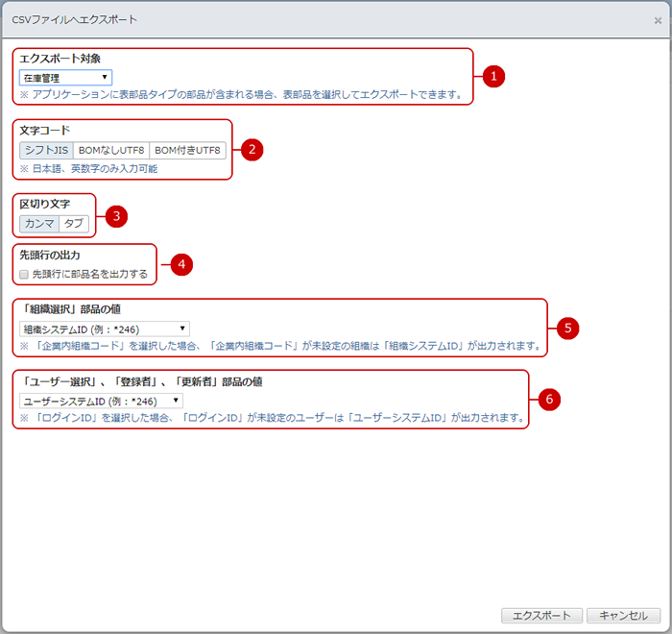Select カンマ as the delimiter
672x634 pixels.
click(x=39, y=224)
